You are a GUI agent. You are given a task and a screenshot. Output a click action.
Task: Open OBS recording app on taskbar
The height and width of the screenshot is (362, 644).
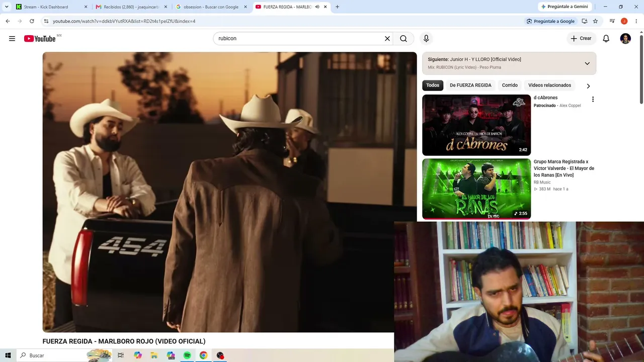(x=220, y=355)
